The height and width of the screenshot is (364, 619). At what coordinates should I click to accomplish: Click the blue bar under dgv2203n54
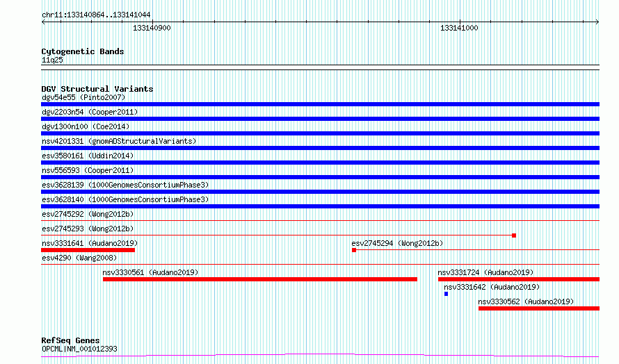(x=320, y=119)
